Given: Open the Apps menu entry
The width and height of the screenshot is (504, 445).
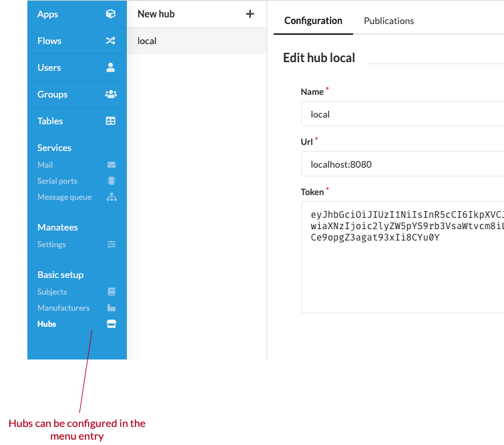Looking at the screenshot, I should tap(77, 14).
